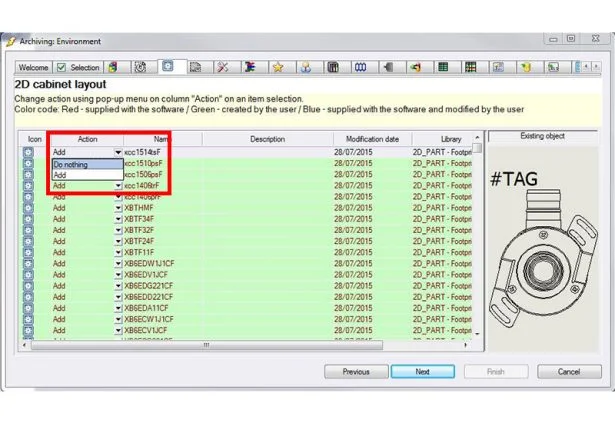Sort by Modification date column header

coord(372,138)
